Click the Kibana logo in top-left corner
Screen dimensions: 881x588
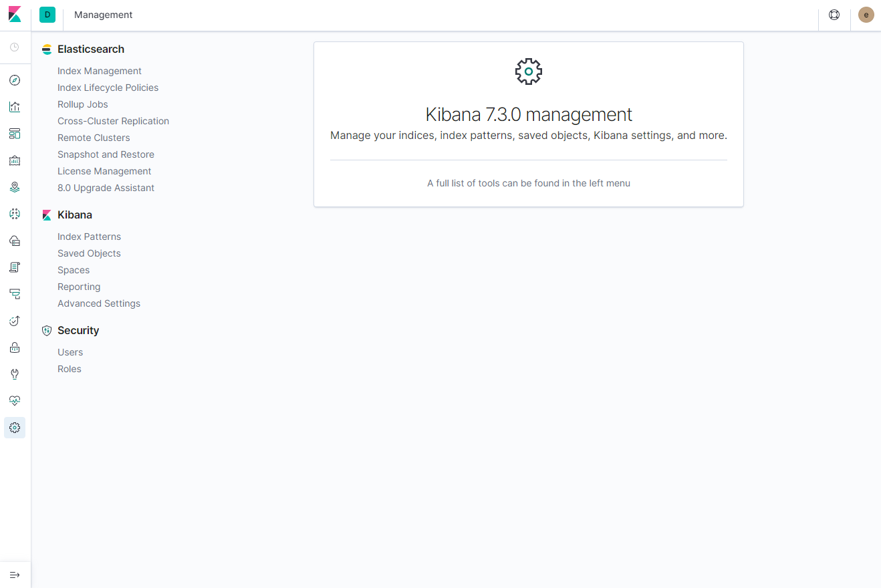click(x=15, y=15)
